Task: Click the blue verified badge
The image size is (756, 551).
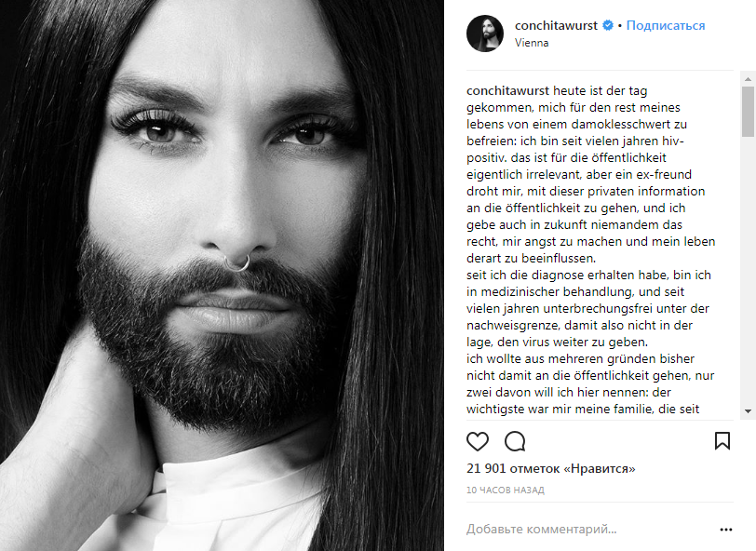Action: pyautogui.click(x=608, y=25)
